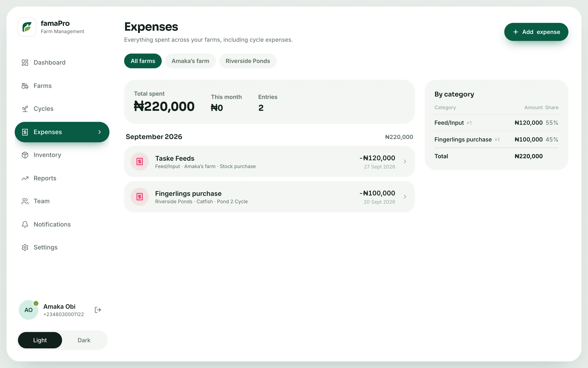588x368 pixels.
Task: Open the Fingerlings purchase expense title
Action: pos(188,193)
